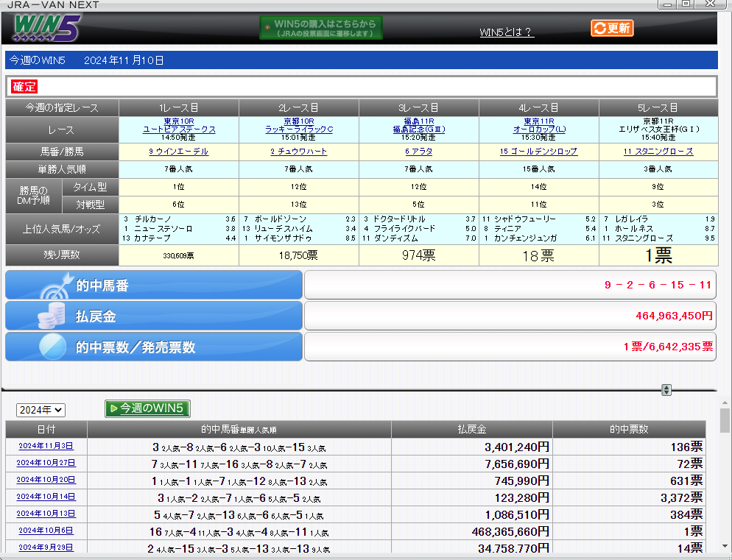
Task: Click the 1票/6,642,335票 value
Action: (x=668, y=347)
